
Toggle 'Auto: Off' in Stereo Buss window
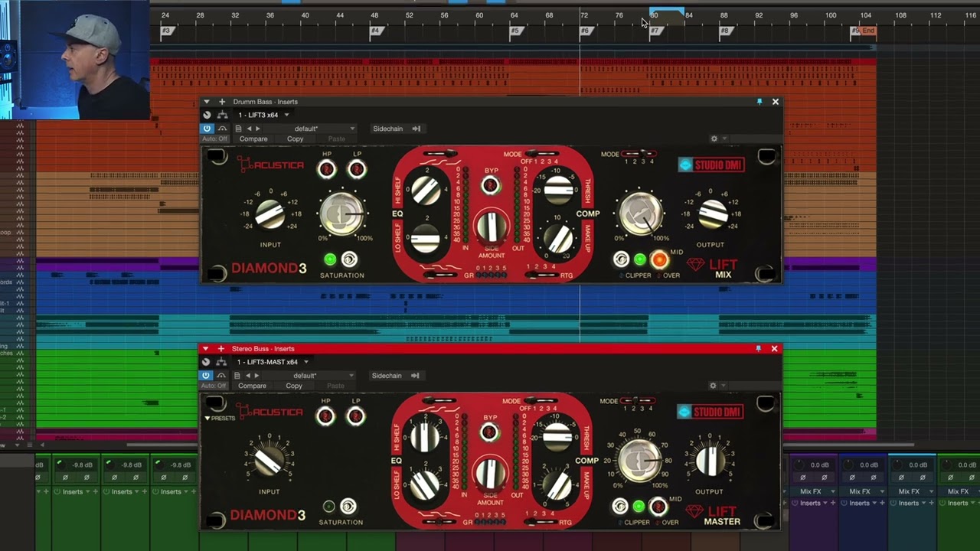(214, 386)
